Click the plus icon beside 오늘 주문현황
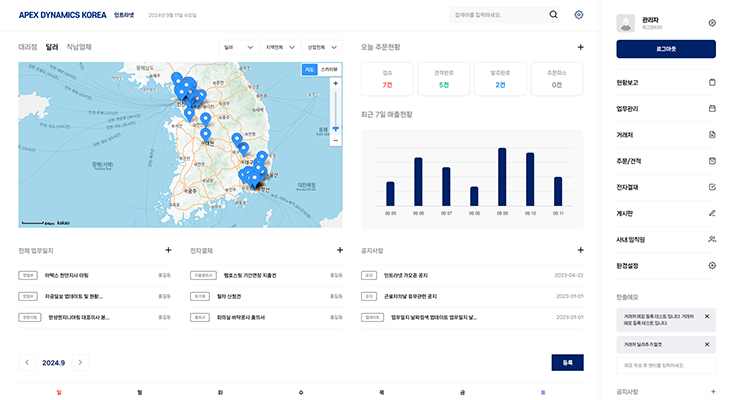Screen dimensions: 730x400 pos(580,47)
